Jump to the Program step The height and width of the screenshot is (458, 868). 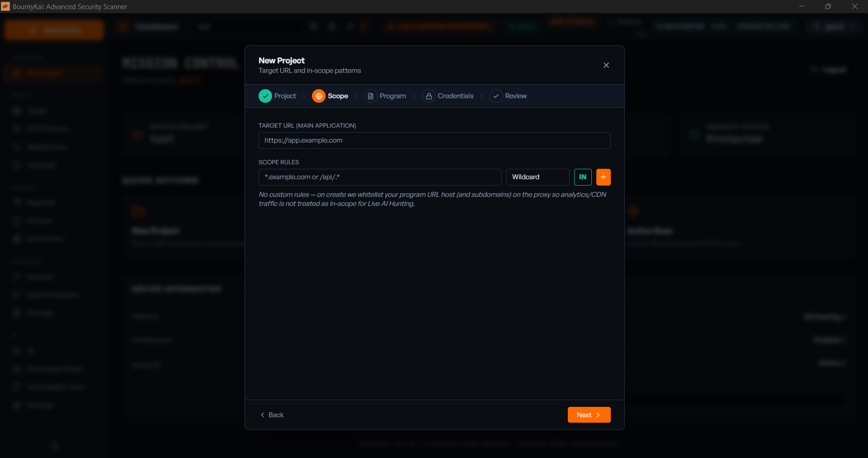click(x=385, y=96)
